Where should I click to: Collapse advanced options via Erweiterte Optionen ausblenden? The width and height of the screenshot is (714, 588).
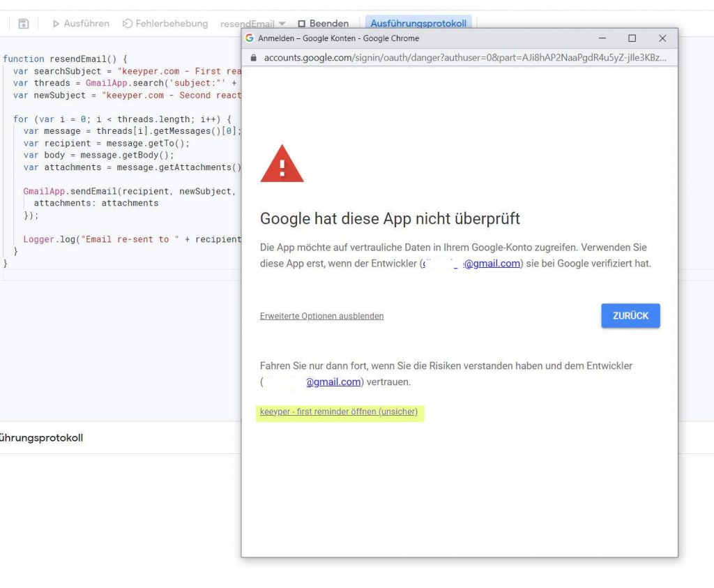pyautogui.click(x=321, y=316)
